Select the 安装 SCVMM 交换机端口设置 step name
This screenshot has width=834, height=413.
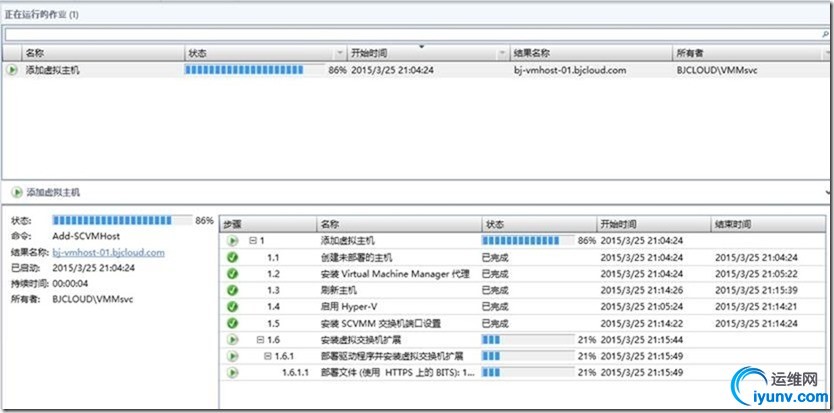[x=381, y=324]
